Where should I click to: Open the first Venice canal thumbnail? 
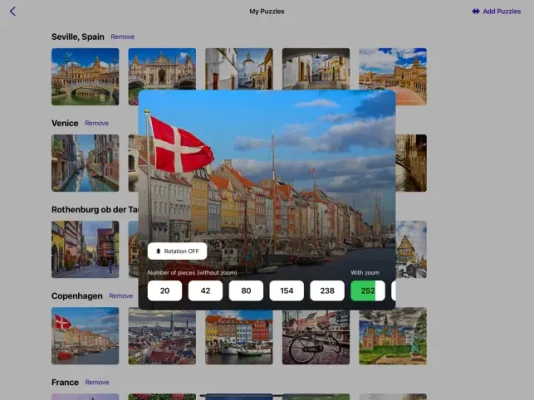pos(85,163)
